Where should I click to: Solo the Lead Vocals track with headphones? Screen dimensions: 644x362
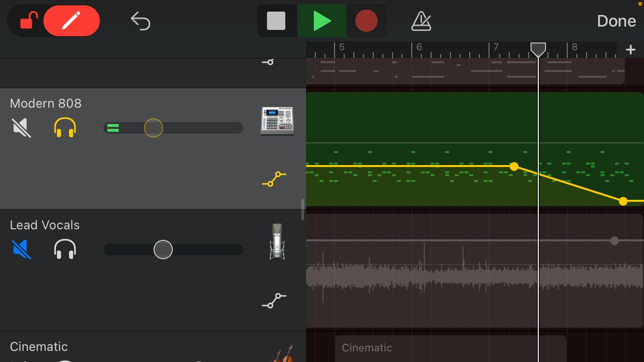65,250
